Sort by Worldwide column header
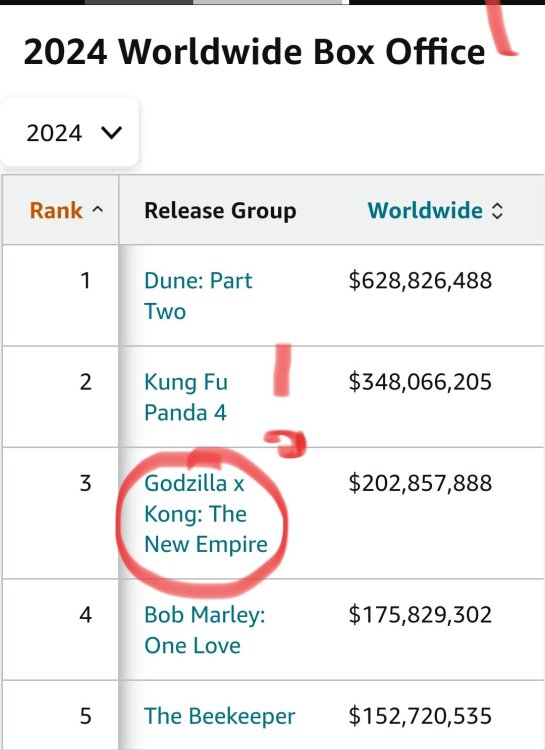Image resolution: width=545 pixels, height=750 pixels. [x=425, y=210]
